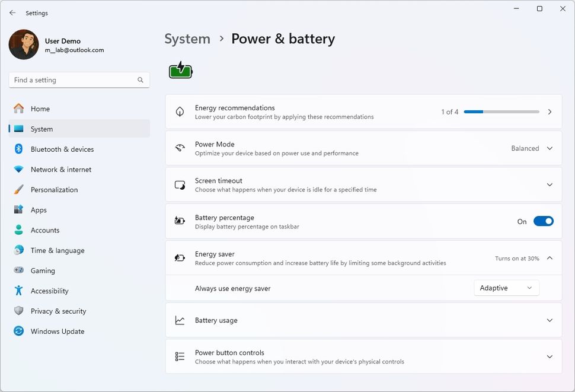
Task: Click the back arrow button
Action: 12,12
